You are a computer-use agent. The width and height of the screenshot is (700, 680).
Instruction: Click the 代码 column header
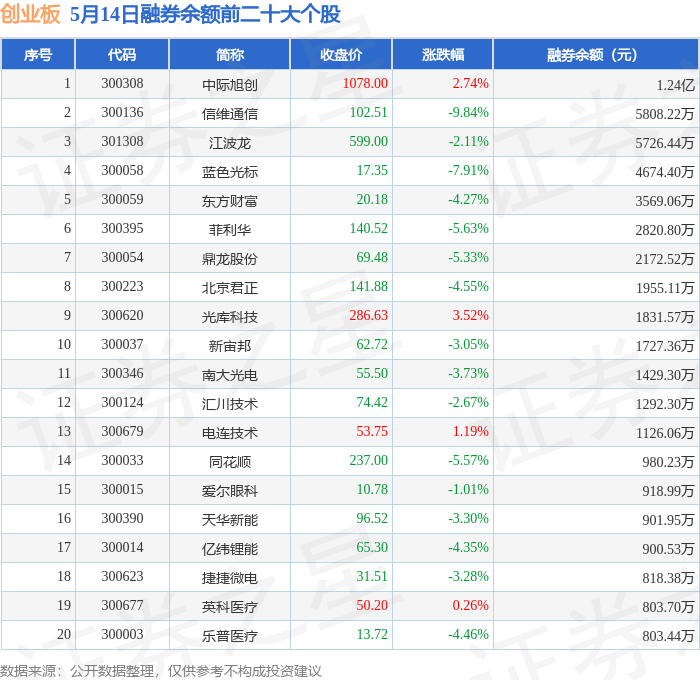pos(122,54)
